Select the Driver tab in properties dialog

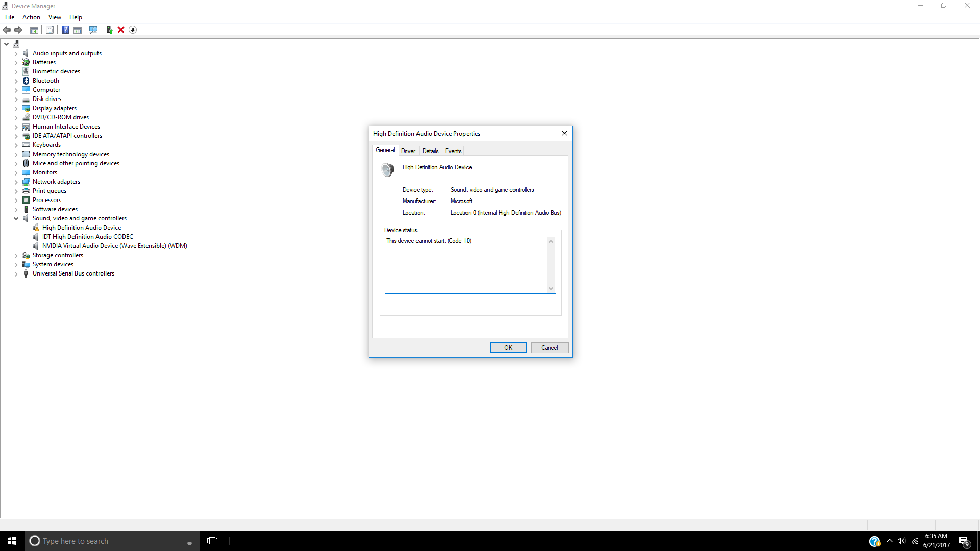pos(408,150)
